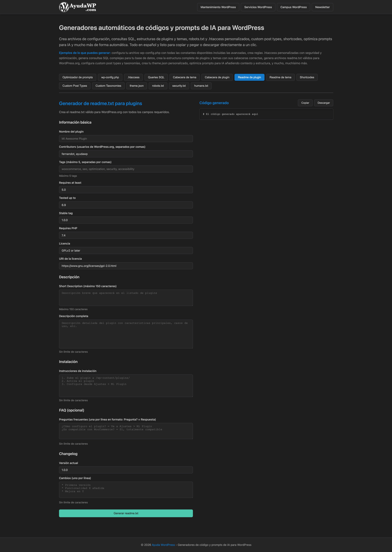The width and height of the screenshot is (392, 552).
Task: Click the Instrucciones de instalación textarea
Action: coord(126,386)
